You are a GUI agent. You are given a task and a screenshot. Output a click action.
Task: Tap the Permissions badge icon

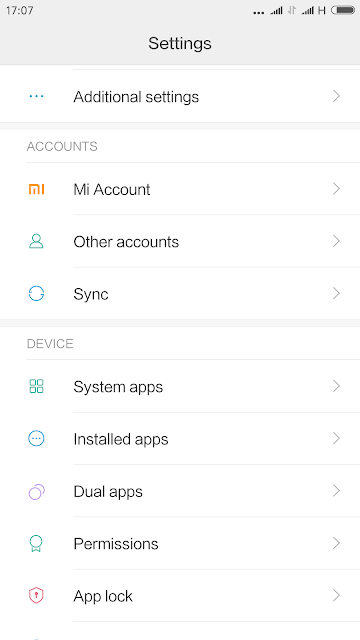click(36, 544)
